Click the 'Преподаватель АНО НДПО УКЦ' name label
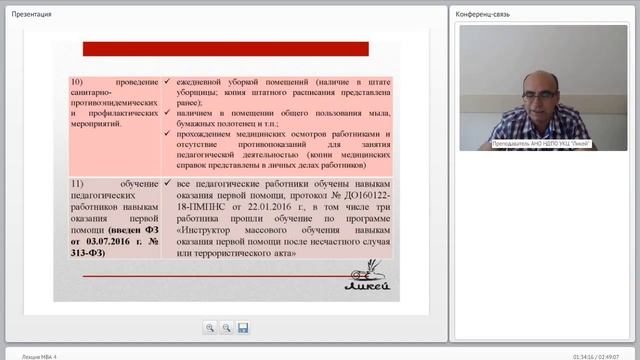Image resolution: width=640 pixels, height=360 pixels. pyautogui.click(x=541, y=144)
